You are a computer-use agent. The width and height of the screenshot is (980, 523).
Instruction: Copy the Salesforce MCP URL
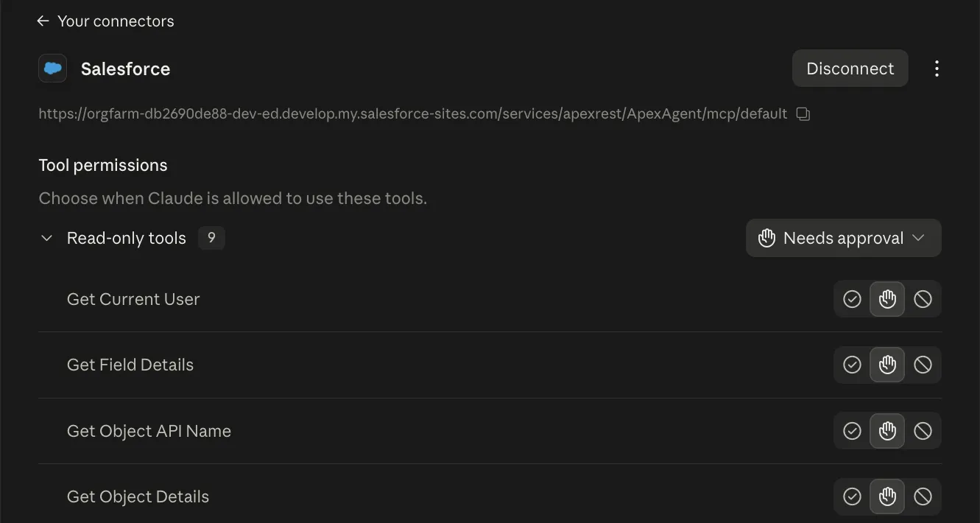point(803,114)
